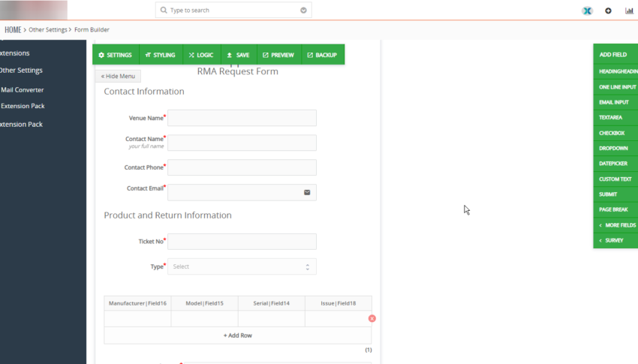Go to HOME breadcrumb
Viewport: 638px width, 364px height.
(13, 30)
